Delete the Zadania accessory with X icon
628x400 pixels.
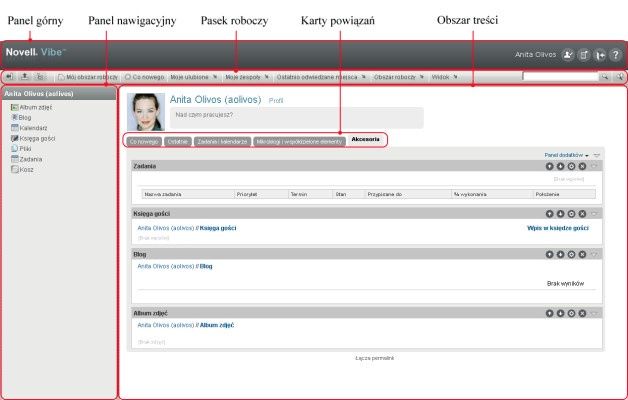pyautogui.click(x=582, y=166)
